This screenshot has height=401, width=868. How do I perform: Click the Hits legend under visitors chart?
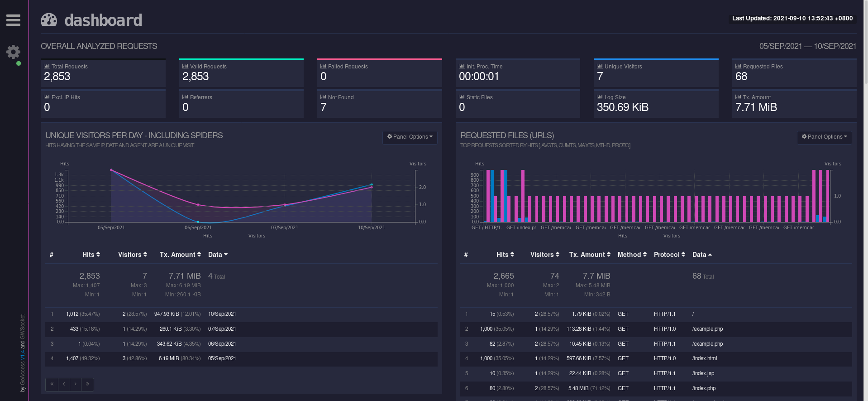coord(208,236)
